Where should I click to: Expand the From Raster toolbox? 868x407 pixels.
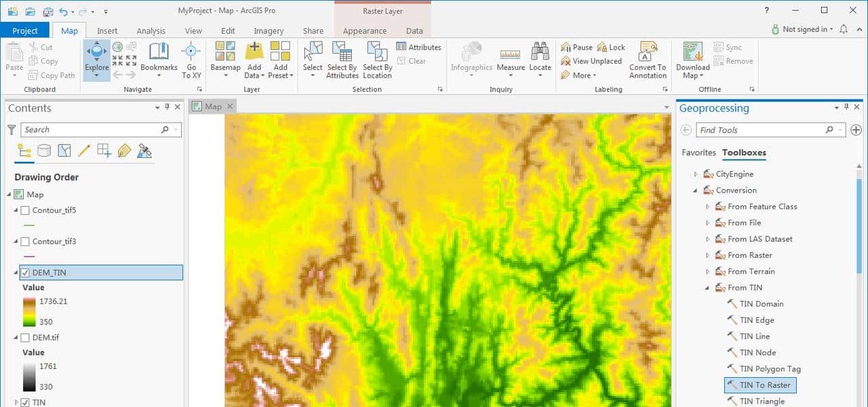click(707, 255)
